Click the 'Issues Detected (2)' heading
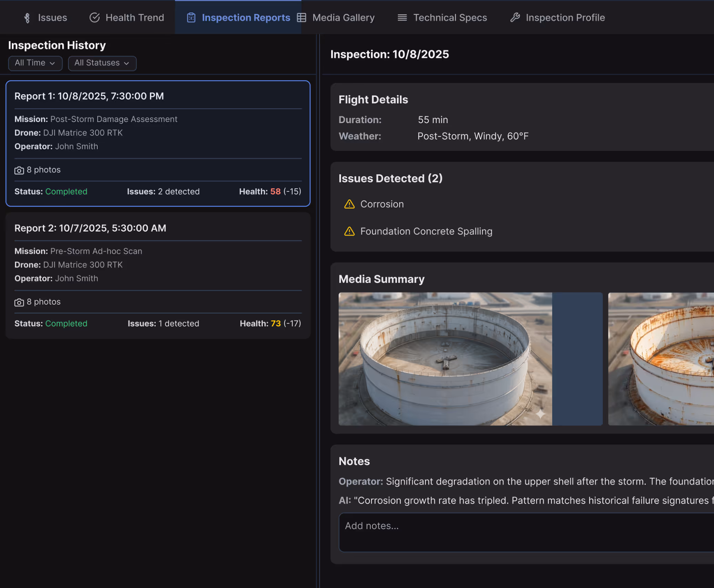Screen dimensions: 714x588 coord(390,178)
